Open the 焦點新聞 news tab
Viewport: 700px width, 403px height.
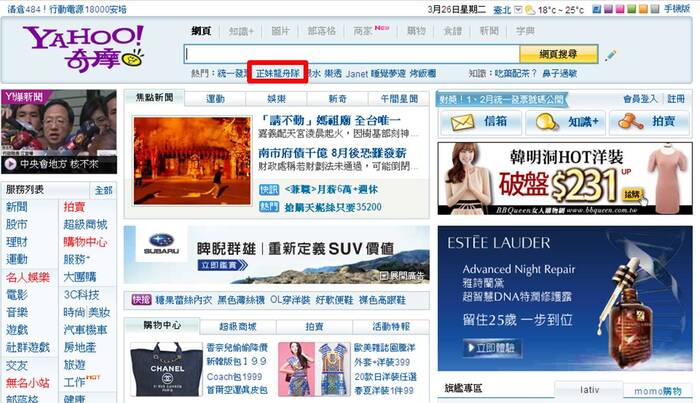154,97
